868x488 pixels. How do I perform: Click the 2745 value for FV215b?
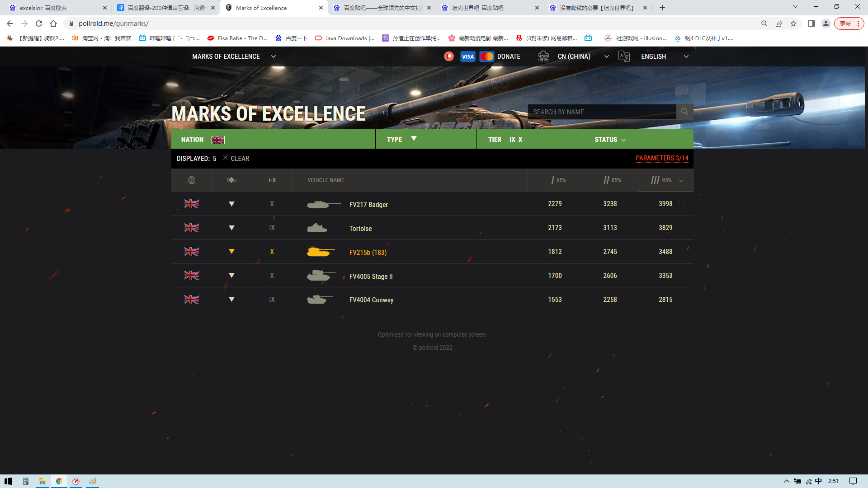610,252
